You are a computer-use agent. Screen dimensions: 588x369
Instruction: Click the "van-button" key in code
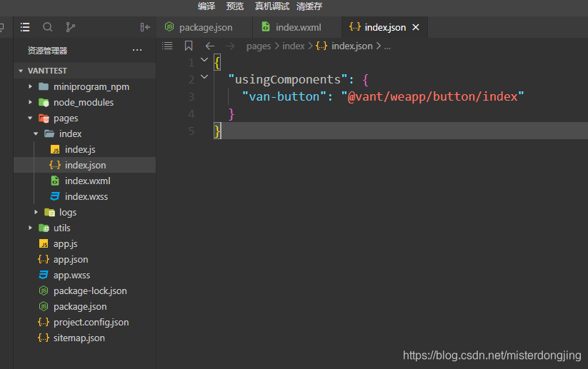[284, 96]
